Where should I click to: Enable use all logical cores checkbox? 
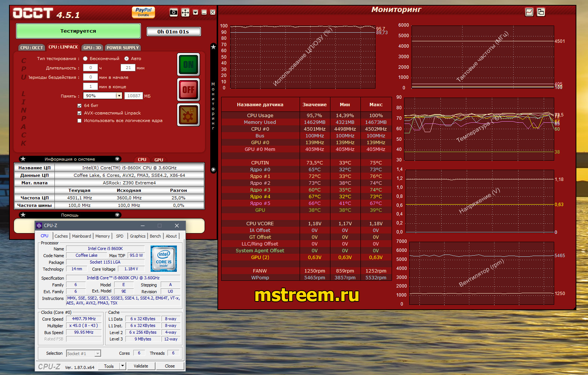pos(79,120)
